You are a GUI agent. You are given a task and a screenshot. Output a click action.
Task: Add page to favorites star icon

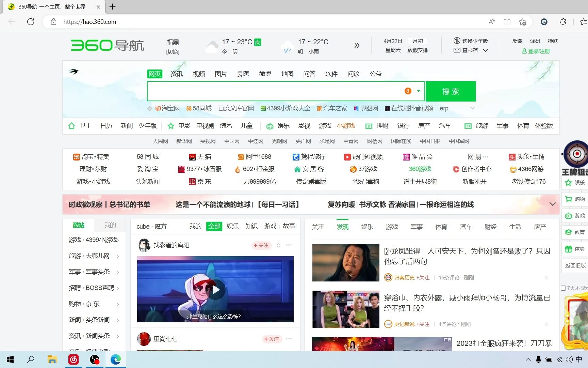522,22
